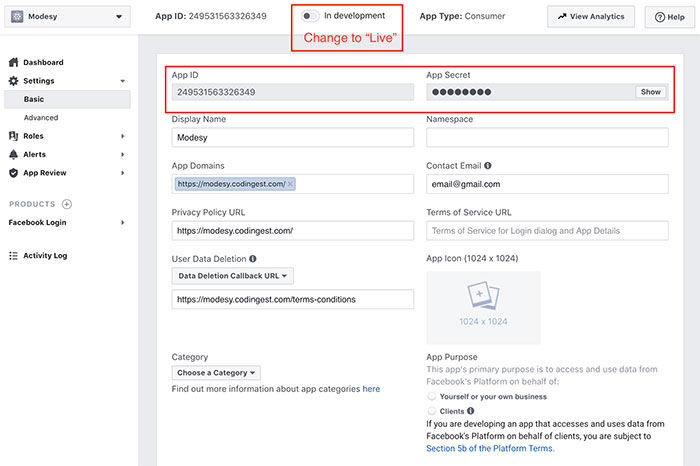Click the plus icon next to Products
Image resolution: width=700 pixels, height=466 pixels.
click(x=67, y=204)
